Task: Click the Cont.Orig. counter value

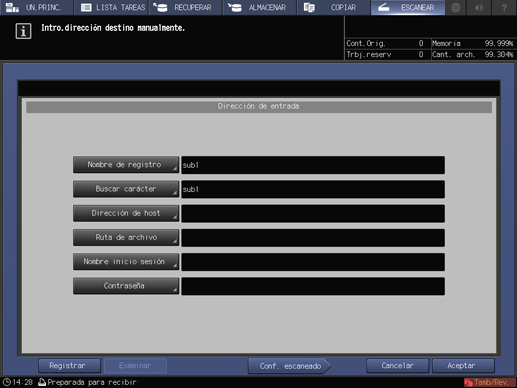Action: 421,43
